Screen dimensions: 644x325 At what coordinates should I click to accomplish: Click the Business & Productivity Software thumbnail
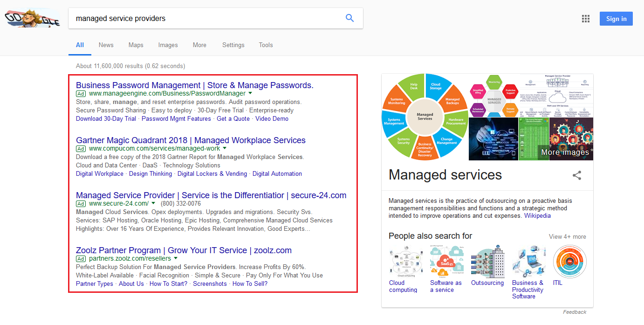(529, 261)
